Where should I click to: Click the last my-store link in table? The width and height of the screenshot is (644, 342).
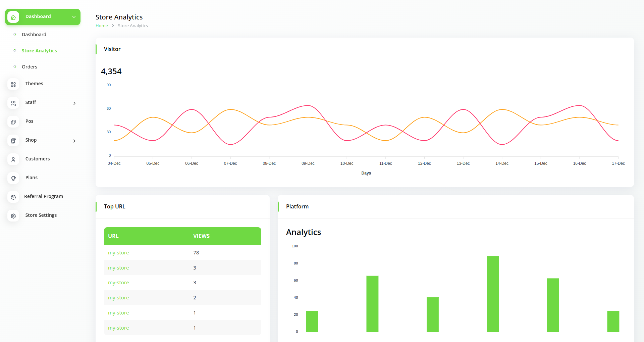coord(118,328)
